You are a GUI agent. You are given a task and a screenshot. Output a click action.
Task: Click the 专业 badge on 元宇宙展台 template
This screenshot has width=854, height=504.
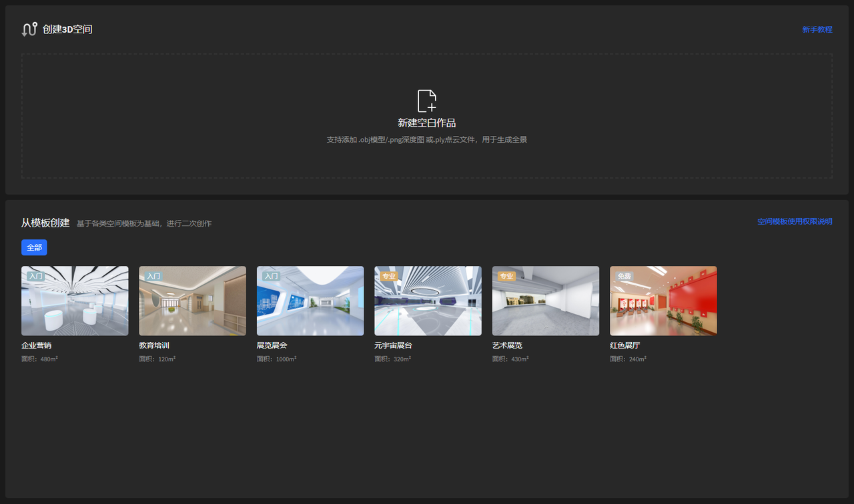(x=388, y=276)
